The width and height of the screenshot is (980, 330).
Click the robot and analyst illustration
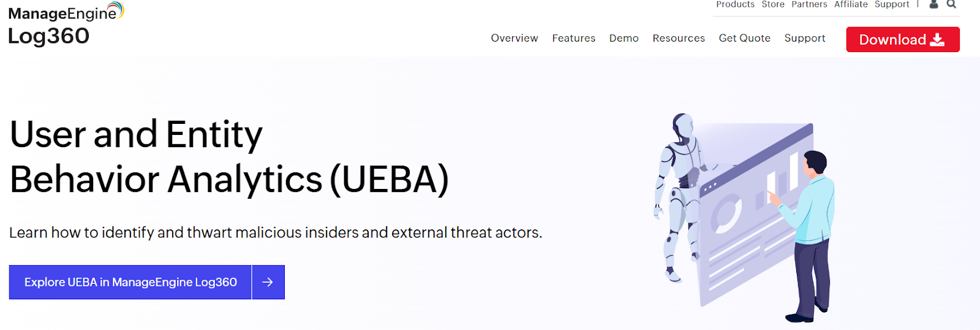(x=744, y=218)
